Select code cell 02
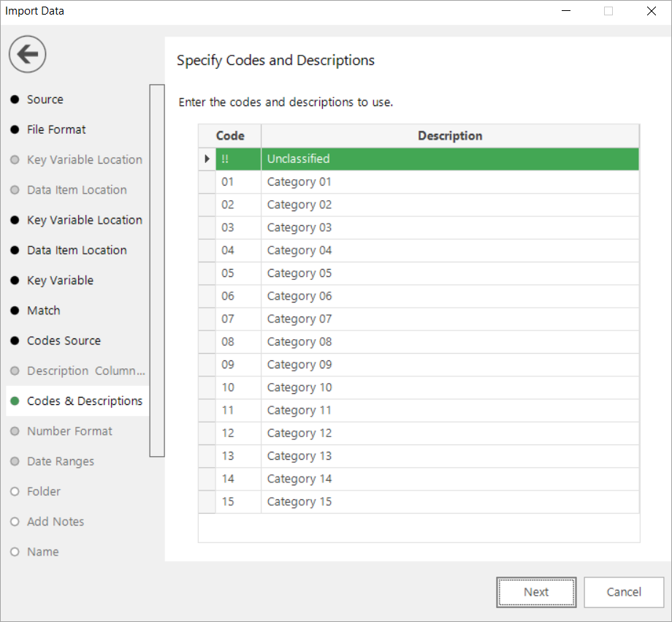Viewport: 672px width, 622px height. [238, 205]
